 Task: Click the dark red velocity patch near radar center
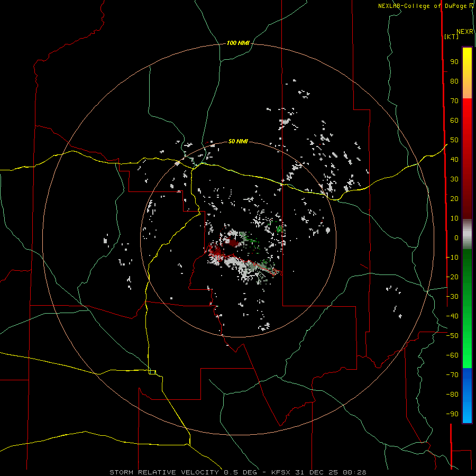pyautogui.click(x=234, y=243)
